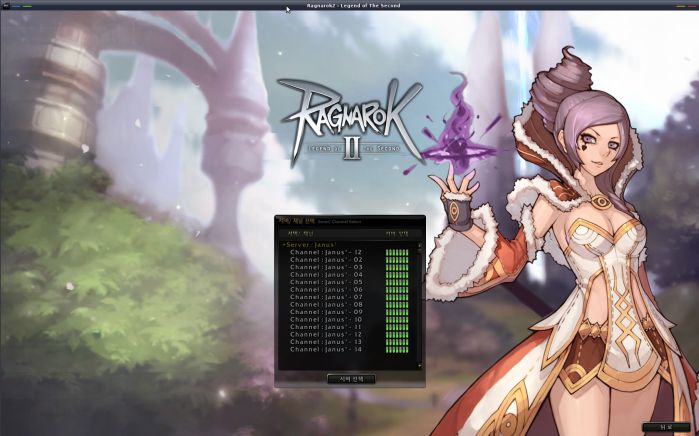Open the window menu icon in title bar
The image size is (699, 436).
click(5, 6)
